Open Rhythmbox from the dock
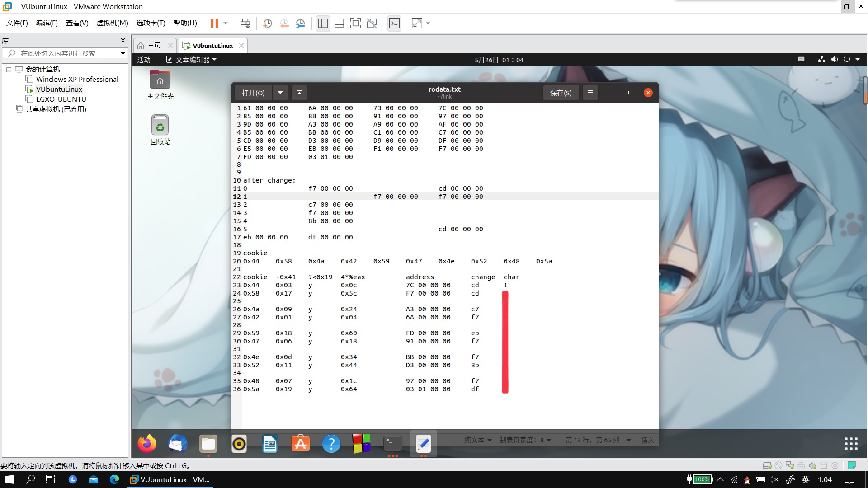The width and height of the screenshot is (868, 488). [x=239, y=444]
